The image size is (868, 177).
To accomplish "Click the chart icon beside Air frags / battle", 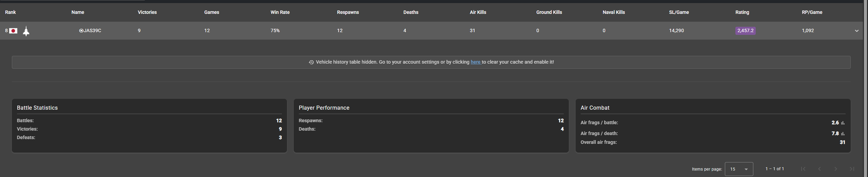I will pyautogui.click(x=843, y=123).
